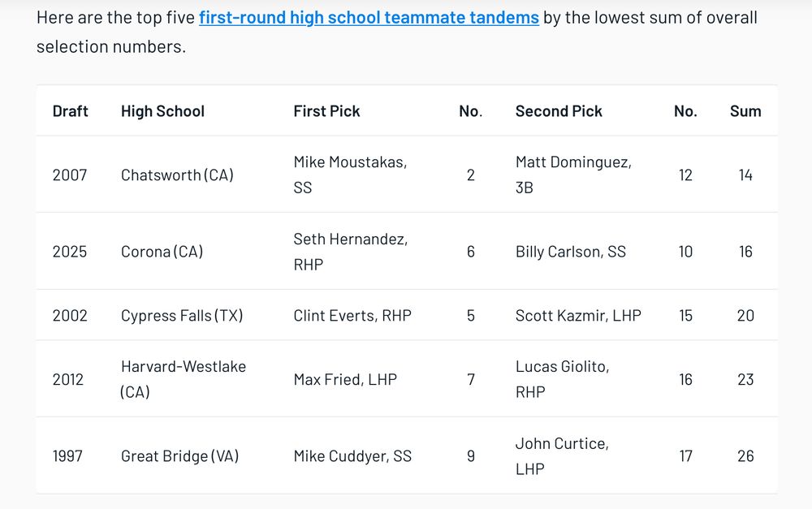
Task: Click the Draft column header
Action: 71,111
